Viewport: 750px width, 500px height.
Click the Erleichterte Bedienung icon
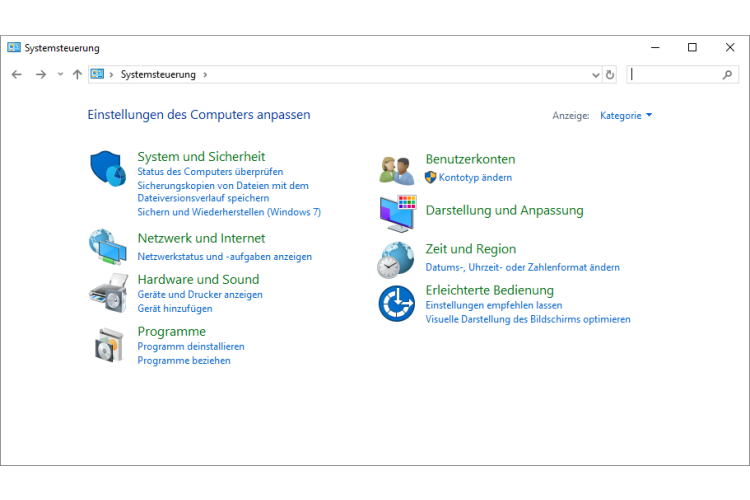(396, 302)
